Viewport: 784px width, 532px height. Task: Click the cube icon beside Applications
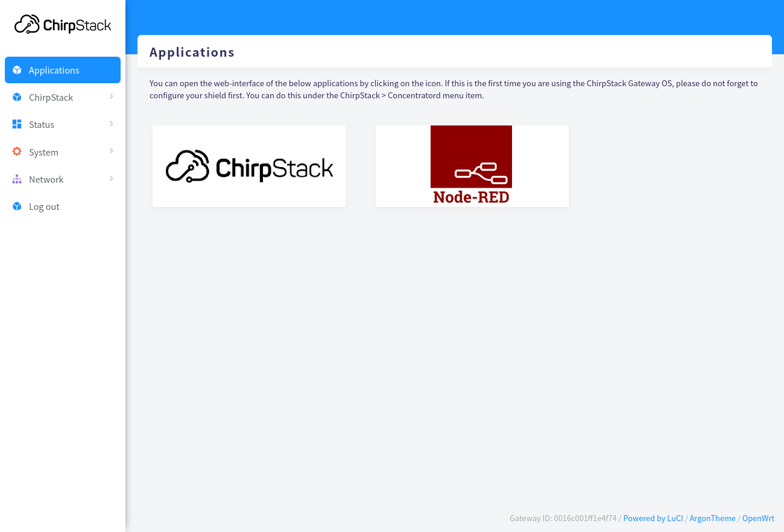(17, 70)
